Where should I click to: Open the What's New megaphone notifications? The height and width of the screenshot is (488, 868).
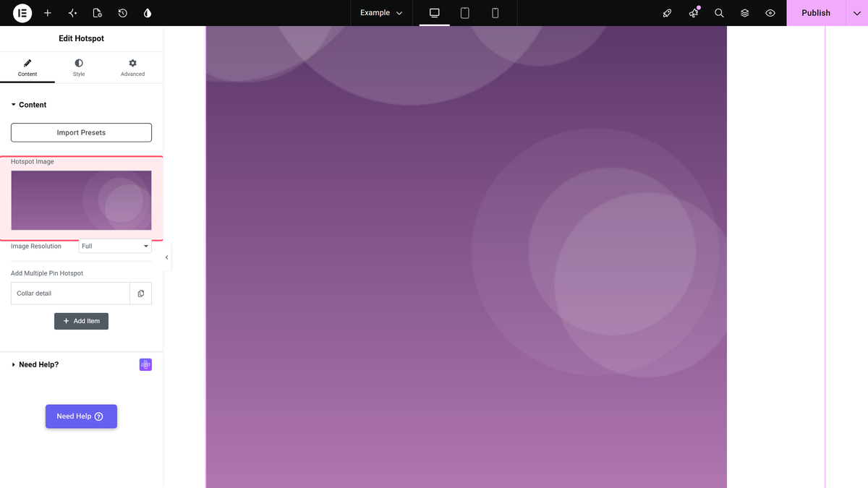coord(694,13)
